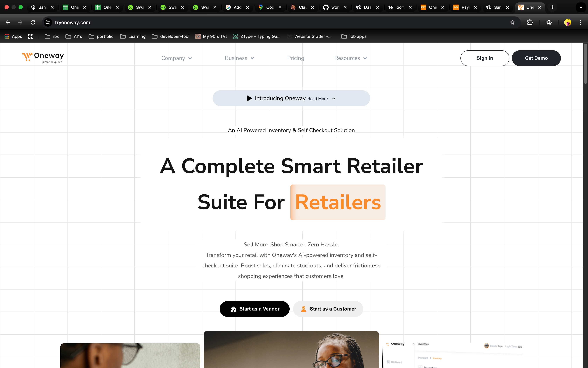Click the browser back arrow
588x368 pixels.
(8, 22)
